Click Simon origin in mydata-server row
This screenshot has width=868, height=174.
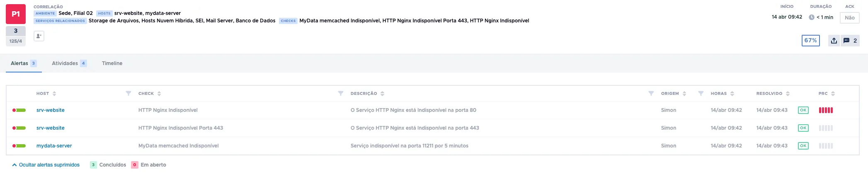(669, 146)
